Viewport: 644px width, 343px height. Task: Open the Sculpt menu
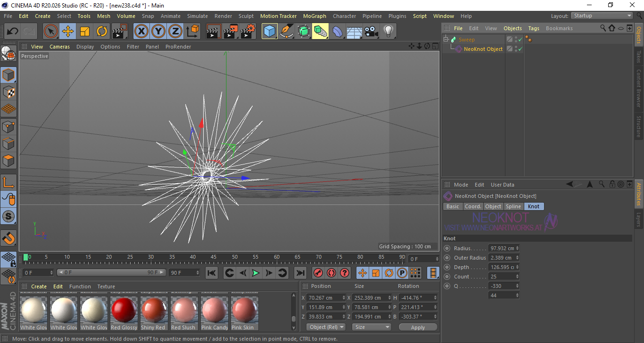coord(246,16)
